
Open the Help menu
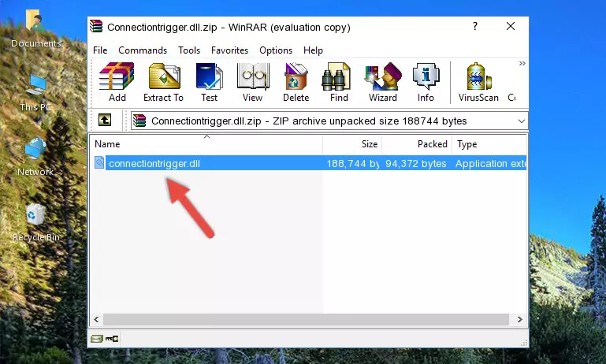coord(313,50)
